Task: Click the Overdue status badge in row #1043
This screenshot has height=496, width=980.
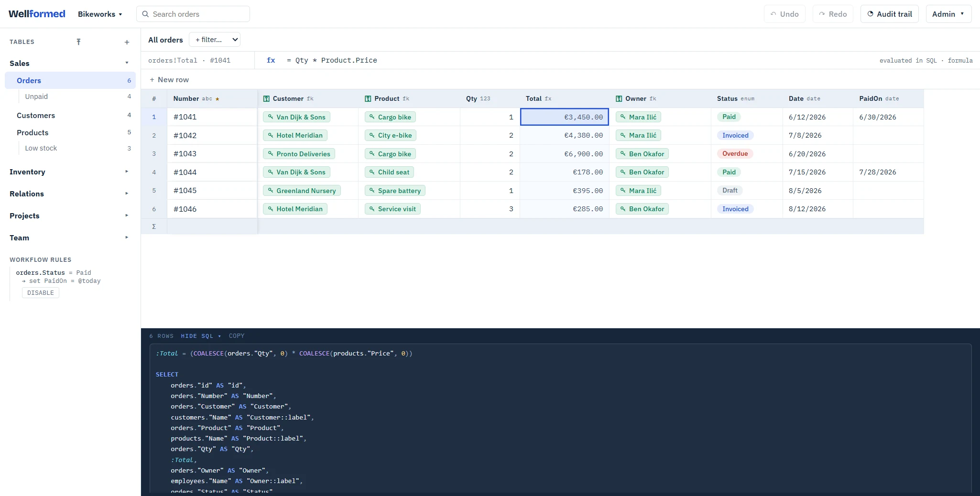Action: click(x=735, y=154)
